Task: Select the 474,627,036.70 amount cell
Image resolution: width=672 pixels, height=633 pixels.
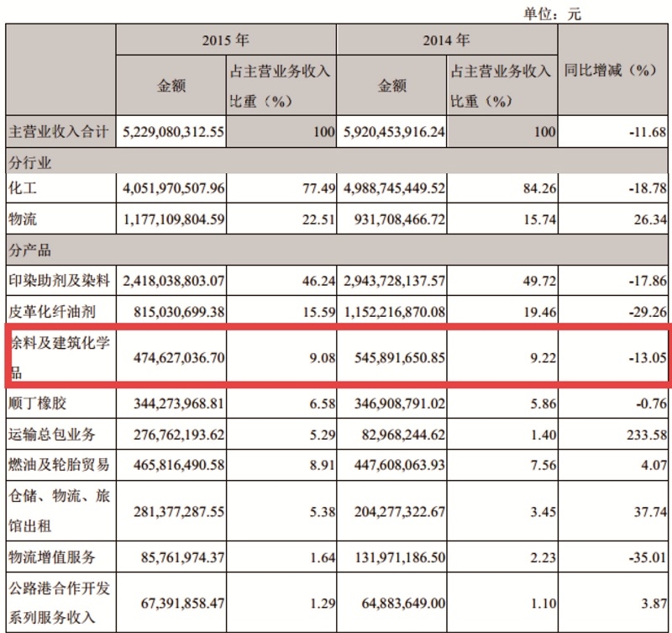Action: pyautogui.click(x=180, y=356)
